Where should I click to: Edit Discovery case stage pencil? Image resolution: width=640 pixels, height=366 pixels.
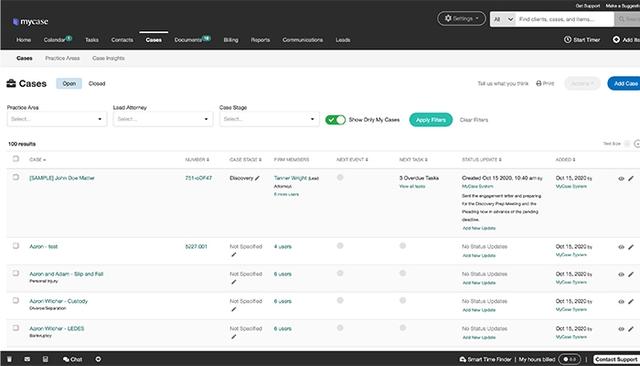(x=257, y=178)
